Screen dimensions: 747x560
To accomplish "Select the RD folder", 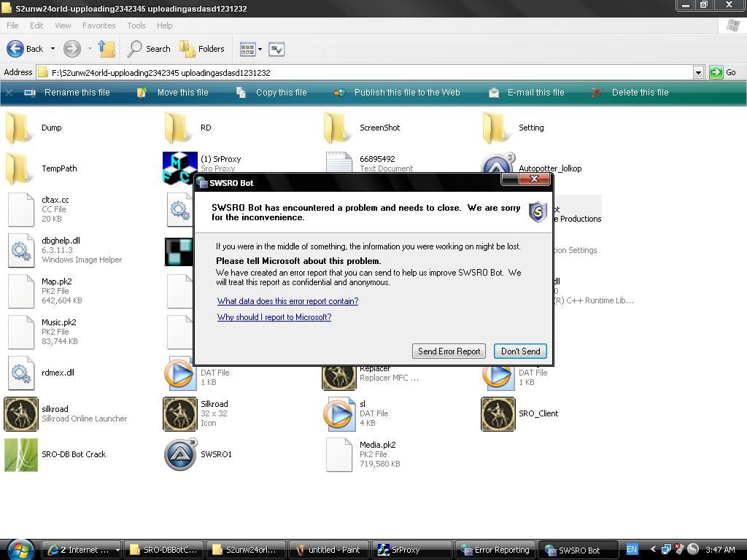I will (x=187, y=128).
